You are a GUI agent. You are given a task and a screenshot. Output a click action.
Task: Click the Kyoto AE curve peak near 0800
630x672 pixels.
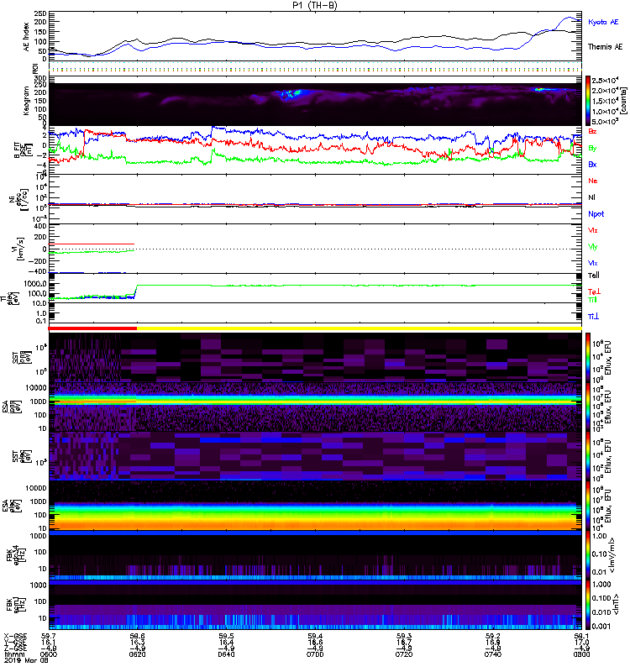click(x=570, y=18)
